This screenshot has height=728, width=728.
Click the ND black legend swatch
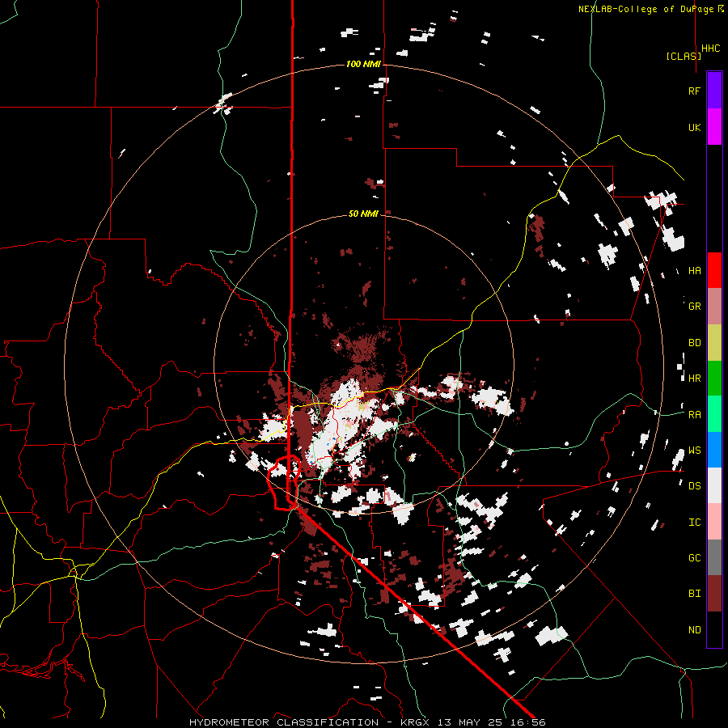point(714,629)
